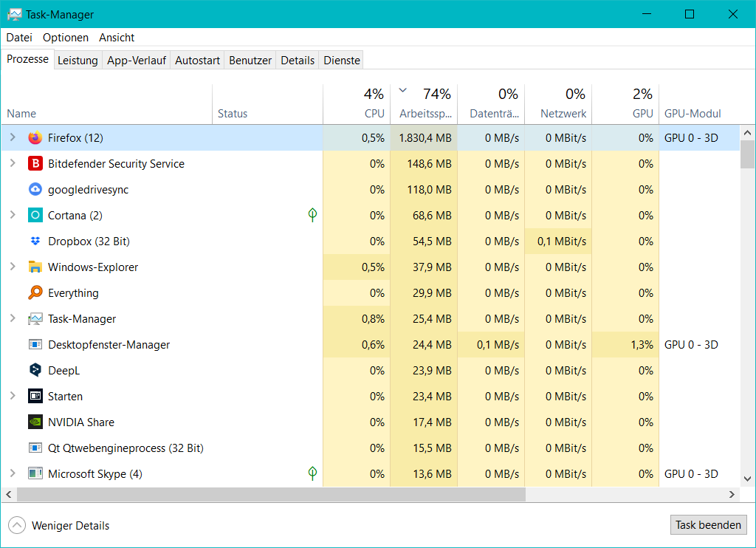This screenshot has width=756, height=548.
Task: Expand the Cortana (2) process group
Action: point(13,215)
